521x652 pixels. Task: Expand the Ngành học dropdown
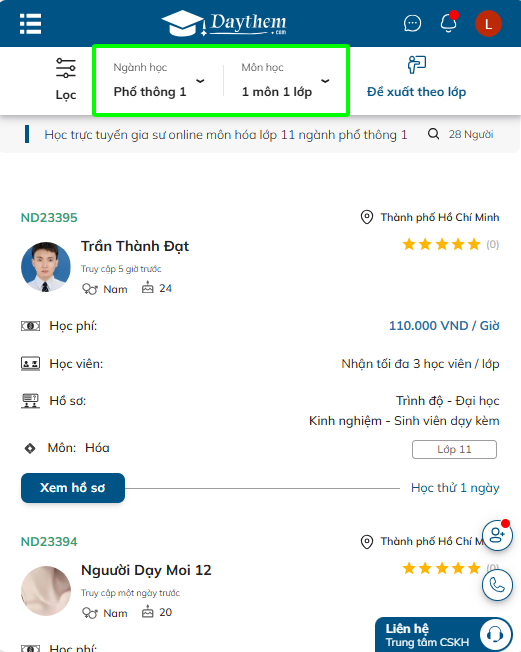coord(159,80)
